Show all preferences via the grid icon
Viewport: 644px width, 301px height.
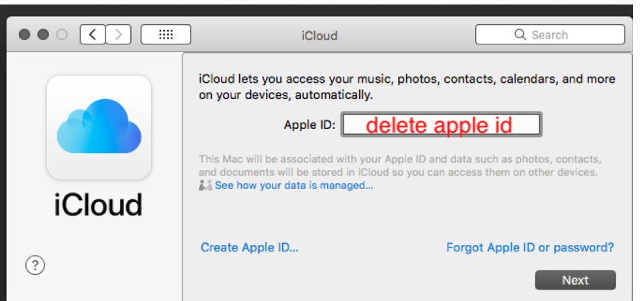(x=166, y=35)
